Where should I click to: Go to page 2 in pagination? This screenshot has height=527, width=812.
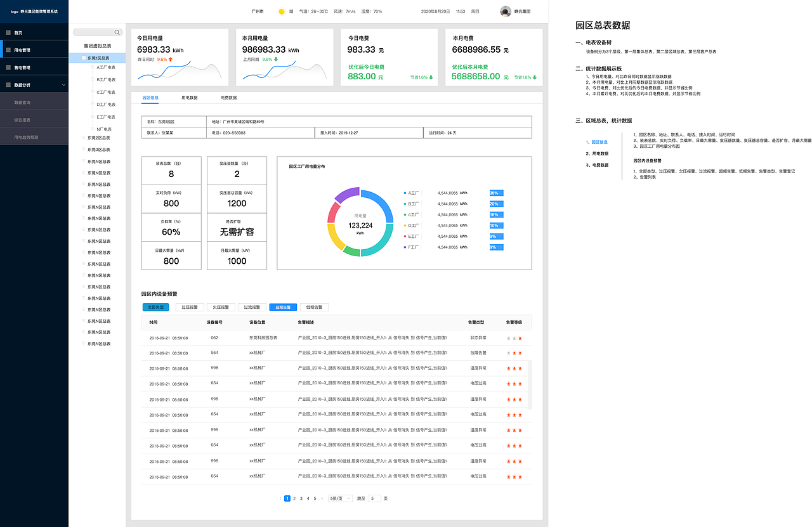pos(294,498)
